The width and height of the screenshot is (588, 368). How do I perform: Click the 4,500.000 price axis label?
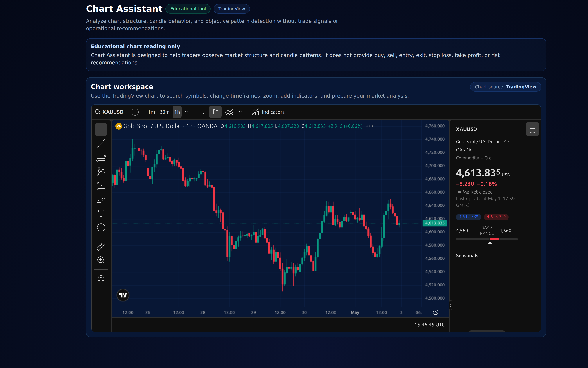click(435, 298)
